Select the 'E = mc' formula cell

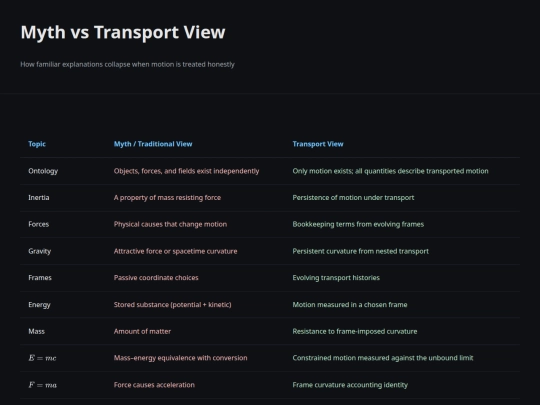42,358
